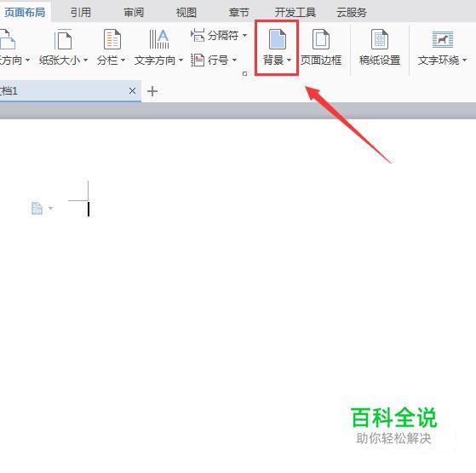Open the 云服务 tab
Viewport: 476px width, 473px height.
click(x=352, y=13)
